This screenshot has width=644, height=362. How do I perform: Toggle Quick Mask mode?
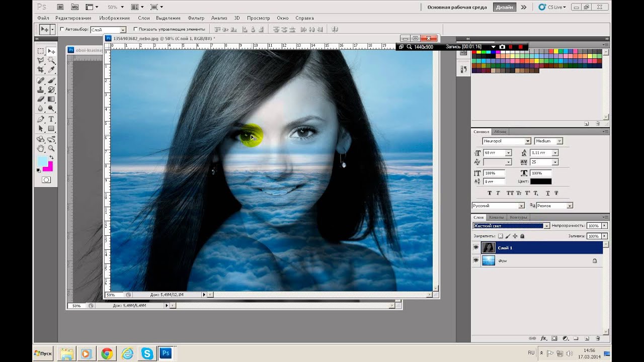pos(46,179)
